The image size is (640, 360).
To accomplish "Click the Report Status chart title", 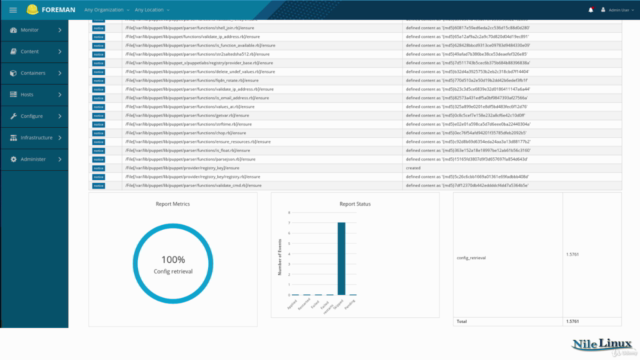I will pos(355,204).
